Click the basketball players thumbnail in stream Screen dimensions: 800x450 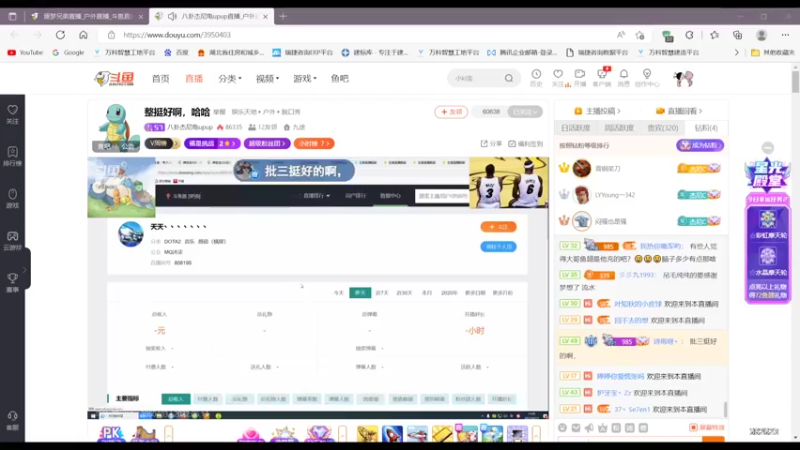509,183
